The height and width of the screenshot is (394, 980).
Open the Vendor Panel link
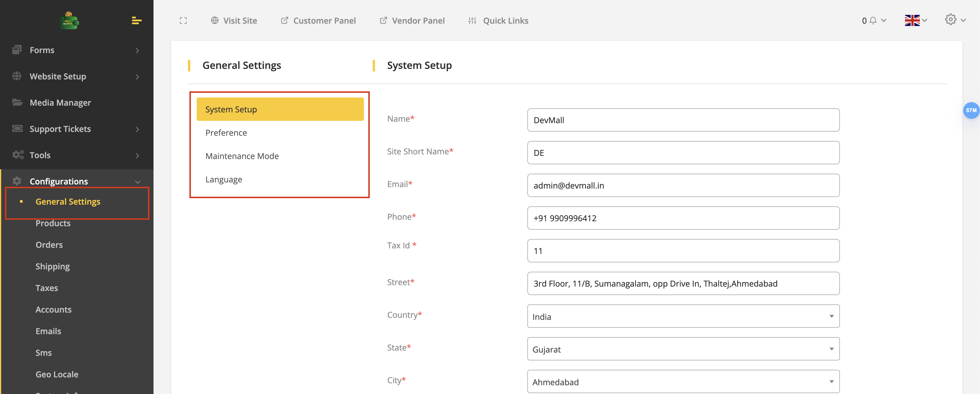tap(418, 20)
